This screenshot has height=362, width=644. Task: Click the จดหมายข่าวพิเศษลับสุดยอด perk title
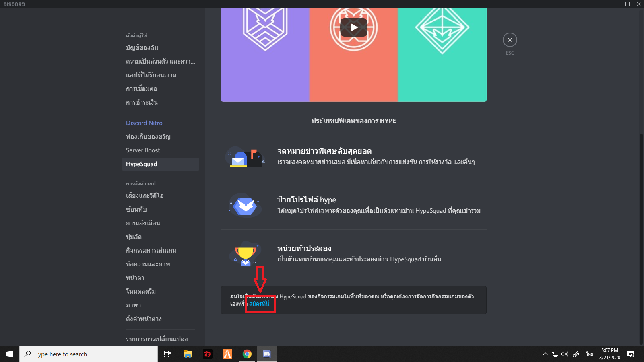point(324,151)
